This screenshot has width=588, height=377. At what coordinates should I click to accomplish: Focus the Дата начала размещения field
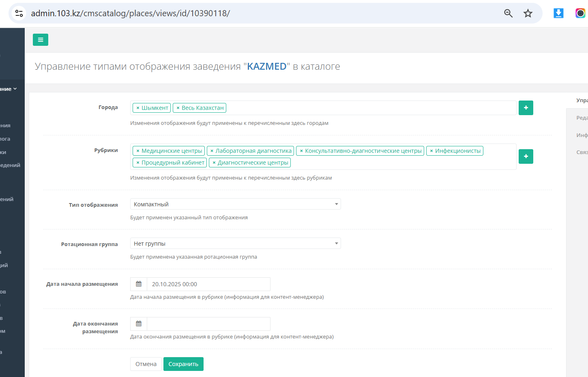click(208, 284)
